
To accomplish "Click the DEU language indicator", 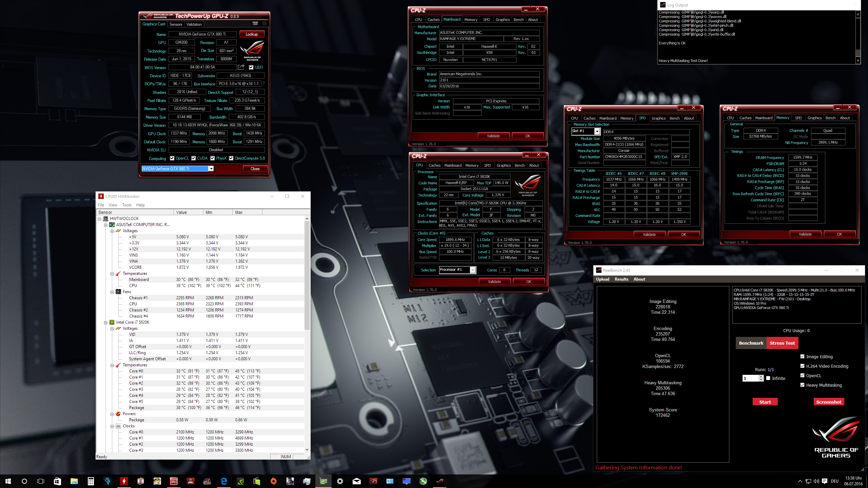I will (x=835, y=481).
